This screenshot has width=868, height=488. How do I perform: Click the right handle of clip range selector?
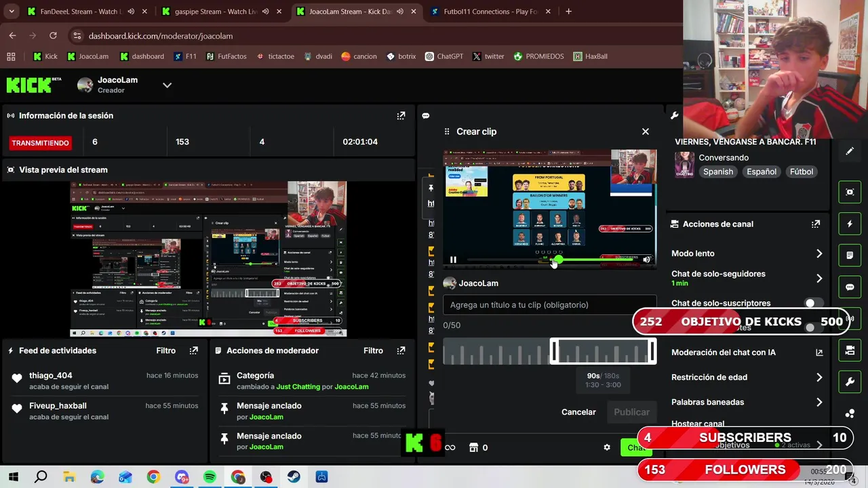click(x=652, y=351)
